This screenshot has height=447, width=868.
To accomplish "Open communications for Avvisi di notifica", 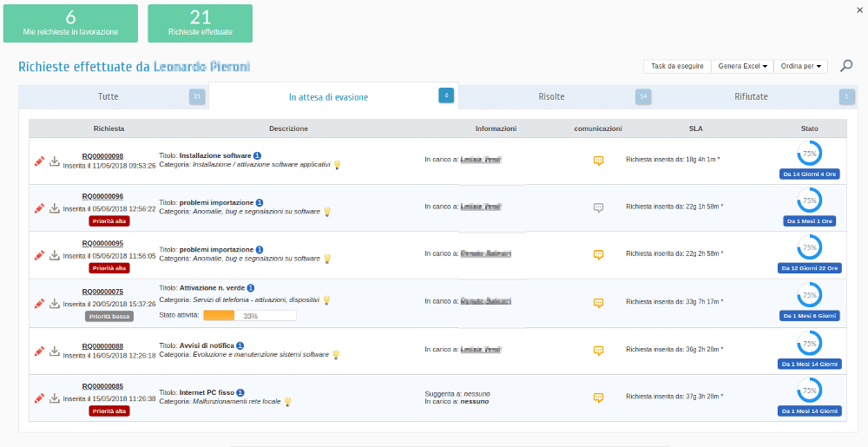I will pyautogui.click(x=598, y=350).
